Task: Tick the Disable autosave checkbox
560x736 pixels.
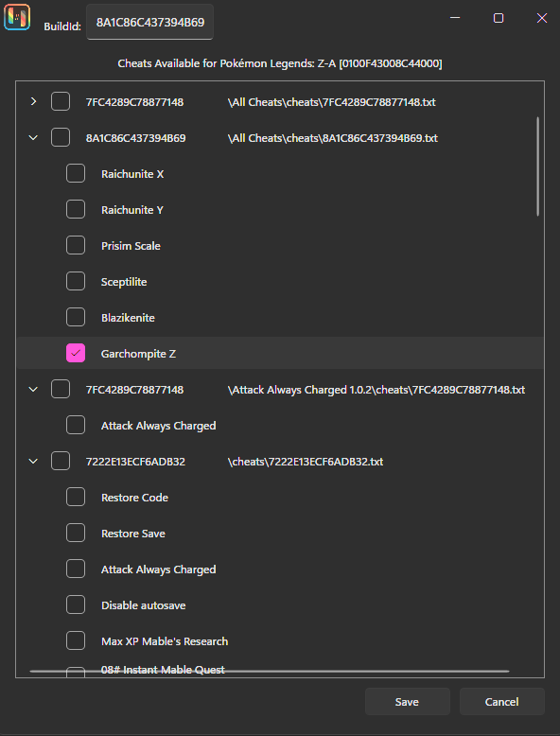Action: click(76, 605)
